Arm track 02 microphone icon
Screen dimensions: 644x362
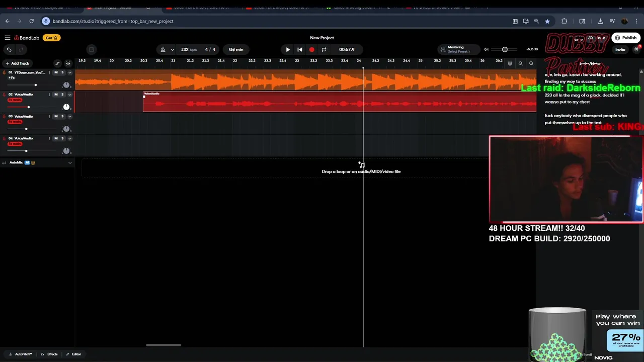(x=5, y=95)
